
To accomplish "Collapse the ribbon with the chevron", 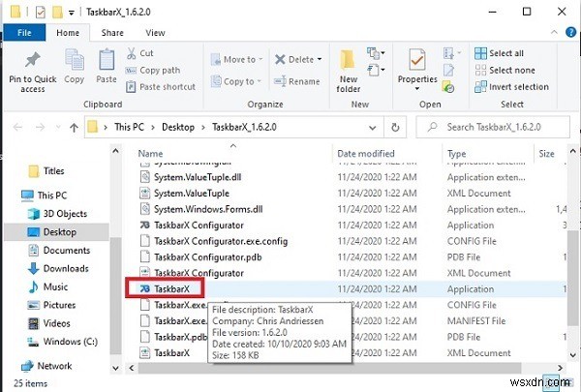I will pos(554,32).
